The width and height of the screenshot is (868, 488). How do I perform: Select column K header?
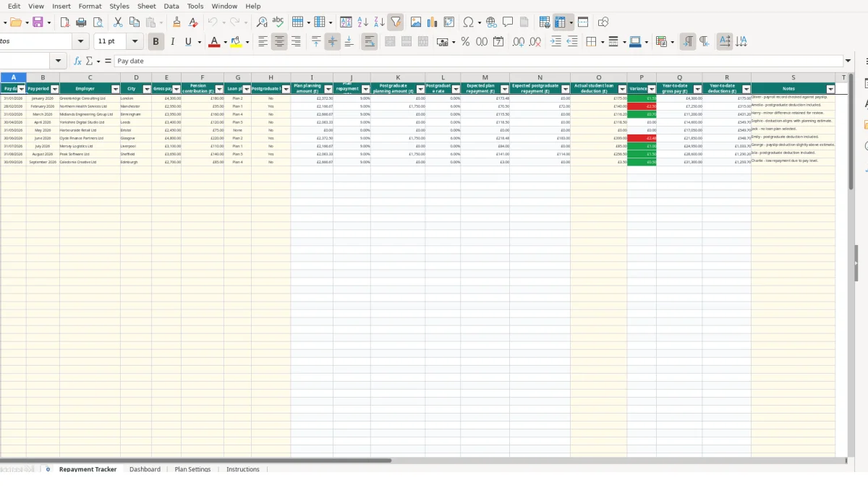398,77
